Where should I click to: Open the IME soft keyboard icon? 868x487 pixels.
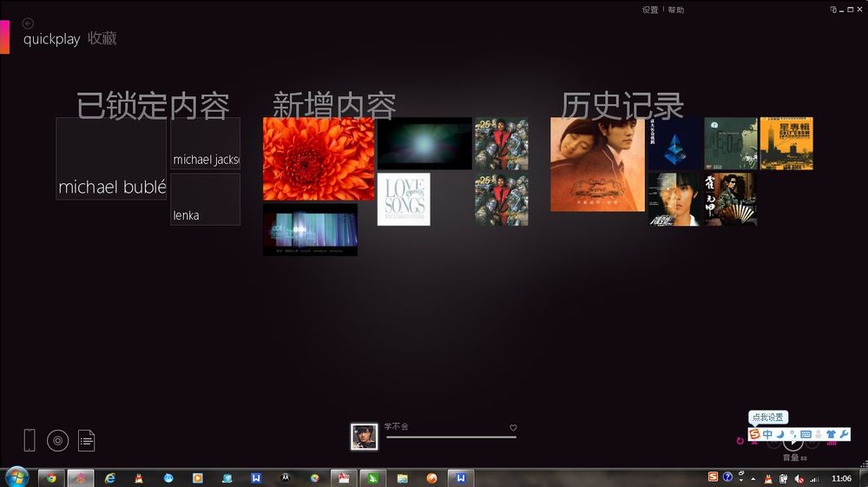pos(806,434)
